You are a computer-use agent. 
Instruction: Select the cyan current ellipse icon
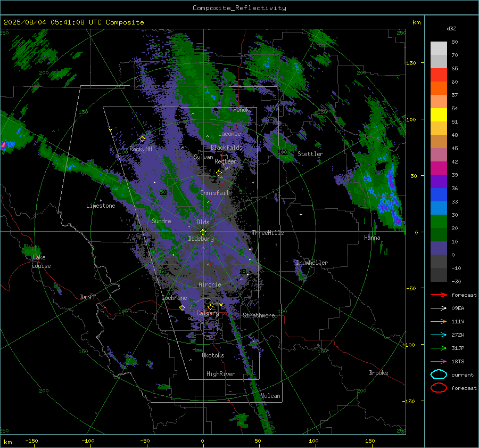pos(439,374)
